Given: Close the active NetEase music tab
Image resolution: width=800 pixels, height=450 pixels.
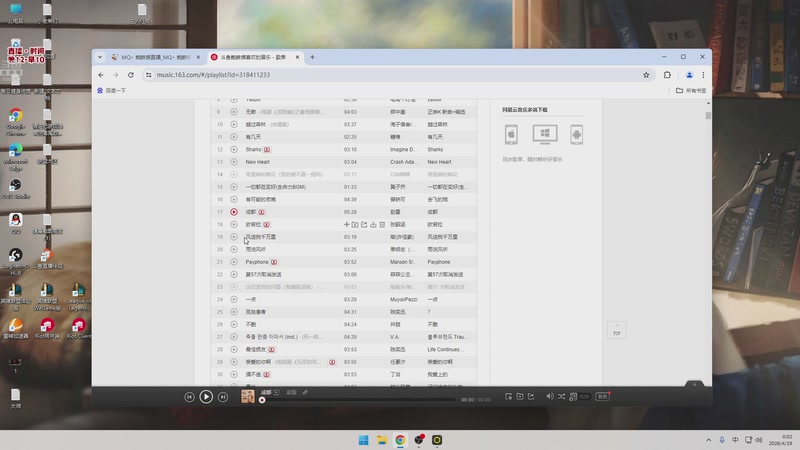Looking at the screenshot, I should (297, 57).
